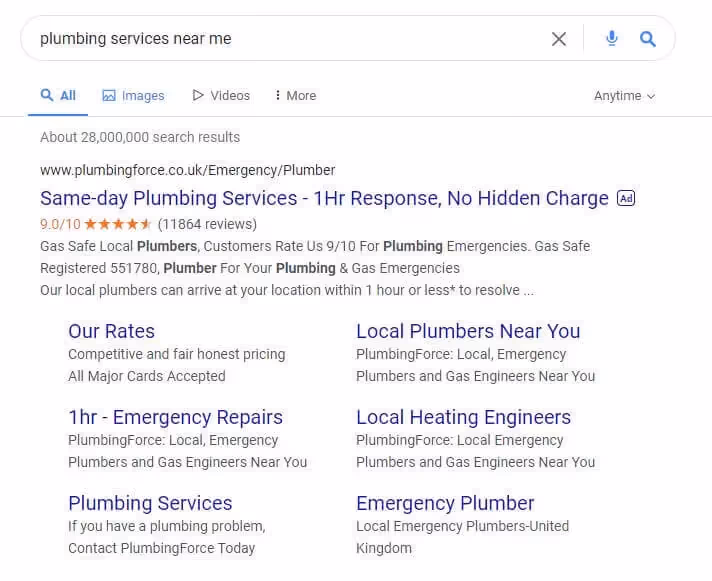Click the (11864 reviews) text

[x=207, y=224]
